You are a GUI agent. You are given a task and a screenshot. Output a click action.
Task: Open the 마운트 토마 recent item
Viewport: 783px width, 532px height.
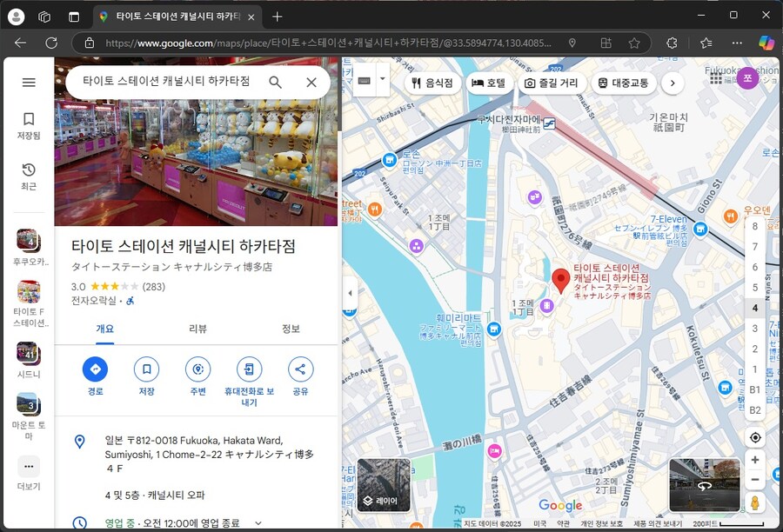pos(29,416)
